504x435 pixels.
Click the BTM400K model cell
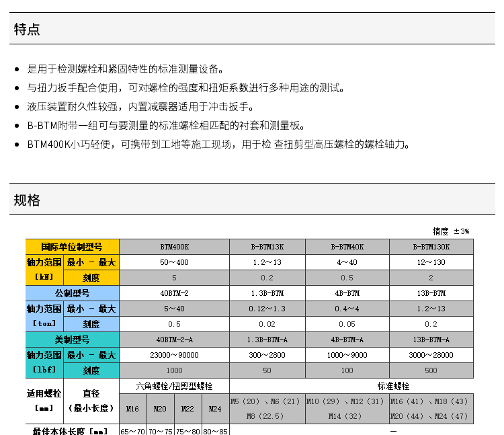[174, 247]
